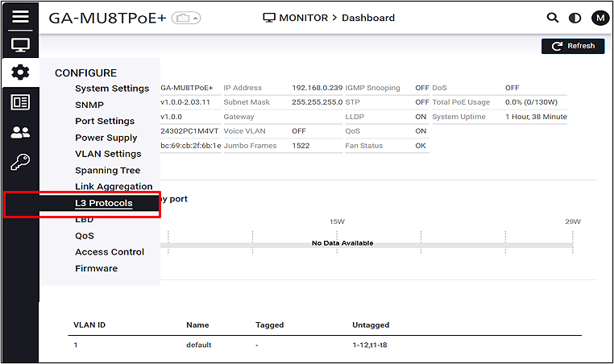Image resolution: width=614 pixels, height=364 pixels.
Task: Open the hamburger main menu
Action: click(x=20, y=17)
